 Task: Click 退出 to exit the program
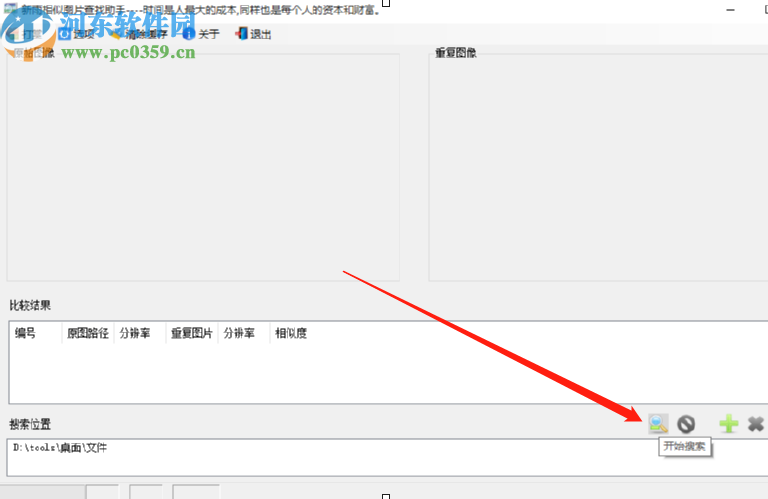click(254, 34)
